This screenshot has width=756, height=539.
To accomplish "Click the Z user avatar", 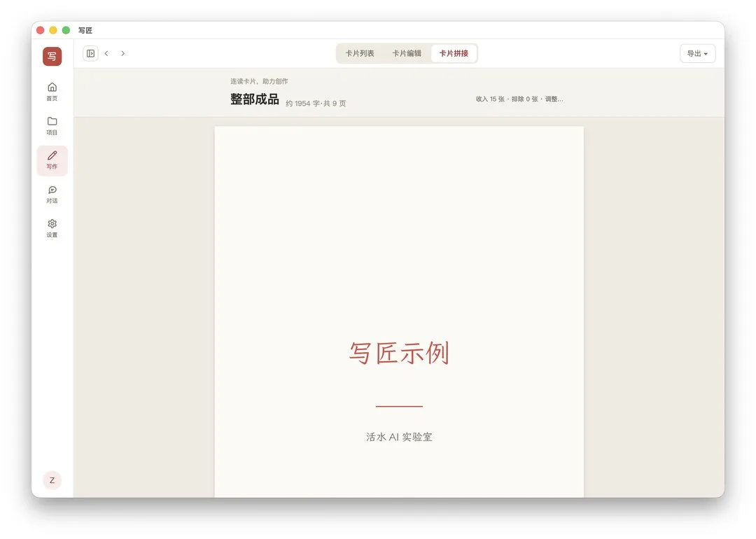I will [52, 480].
